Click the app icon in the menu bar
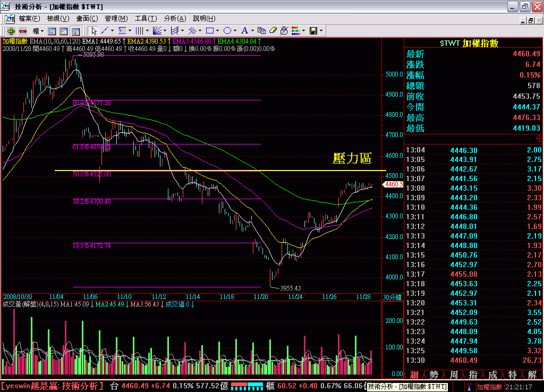The width and height of the screenshot is (544, 392). 10,19
